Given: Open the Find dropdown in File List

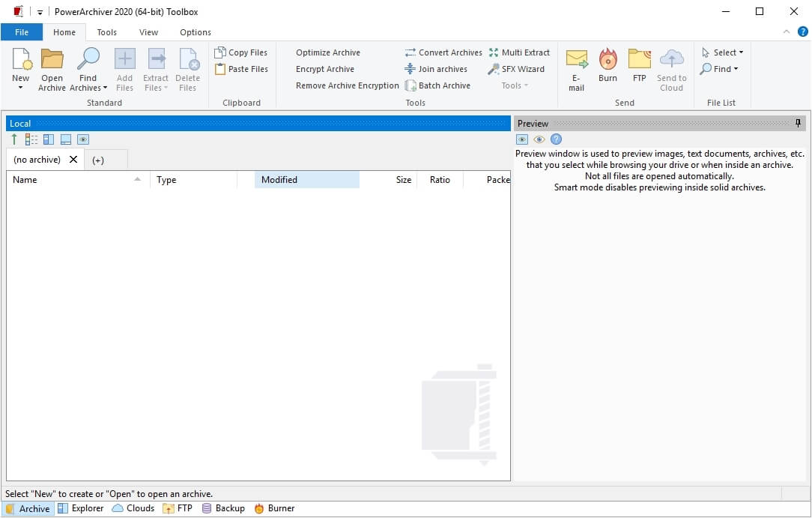Looking at the screenshot, I should [x=720, y=69].
